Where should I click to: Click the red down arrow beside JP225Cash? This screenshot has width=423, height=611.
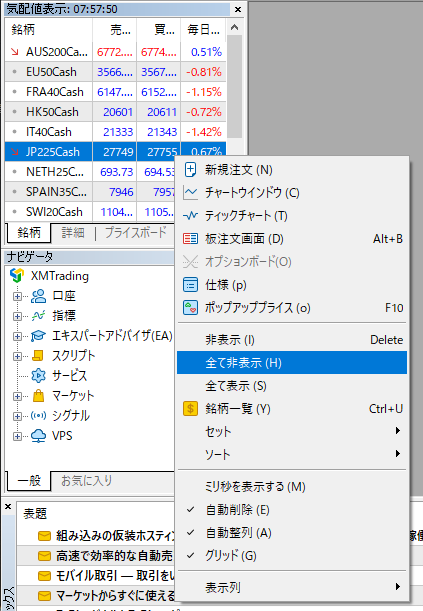(x=15, y=152)
